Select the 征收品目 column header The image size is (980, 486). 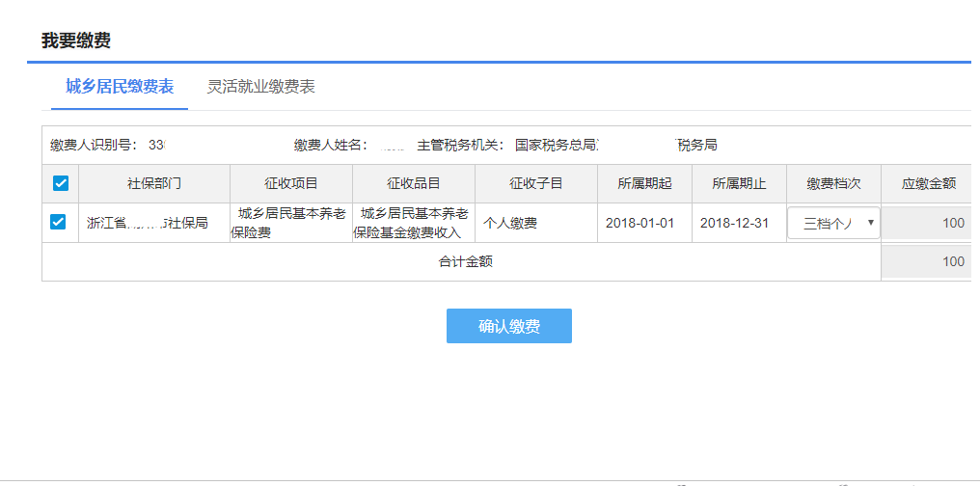click(414, 183)
